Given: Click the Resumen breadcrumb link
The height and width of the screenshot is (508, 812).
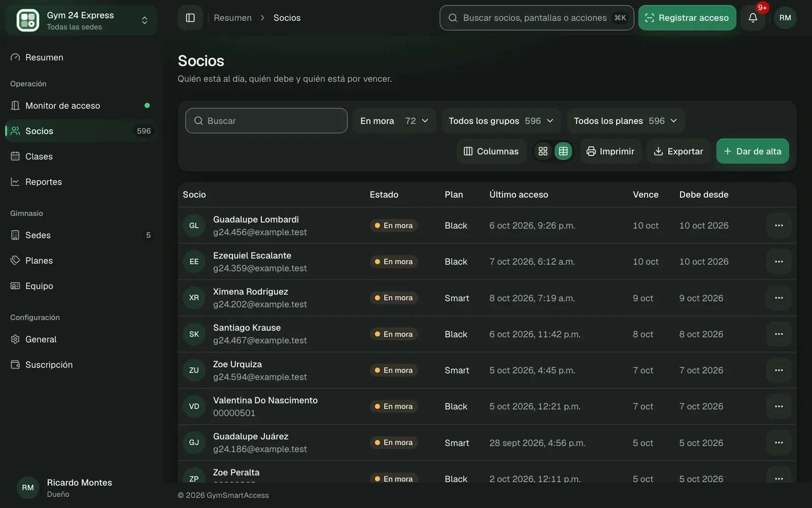Looking at the screenshot, I should 232,18.
